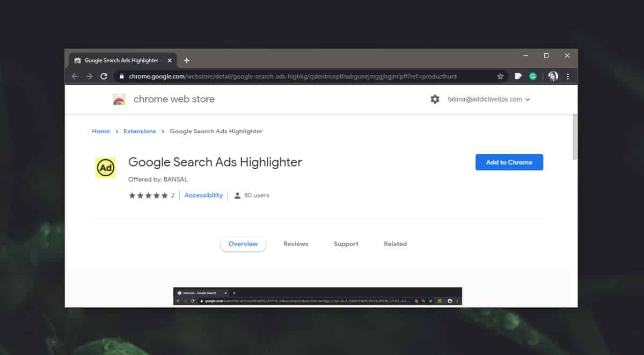Click the yellow Ad extension icon
This screenshot has width=644, height=355.
pyautogui.click(x=106, y=168)
